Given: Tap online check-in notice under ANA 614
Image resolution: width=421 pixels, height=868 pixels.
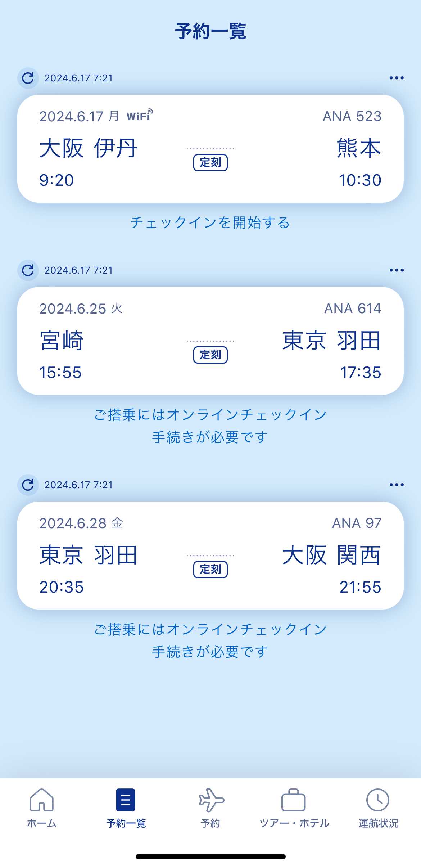Looking at the screenshot, I should (x=210, y=426).
